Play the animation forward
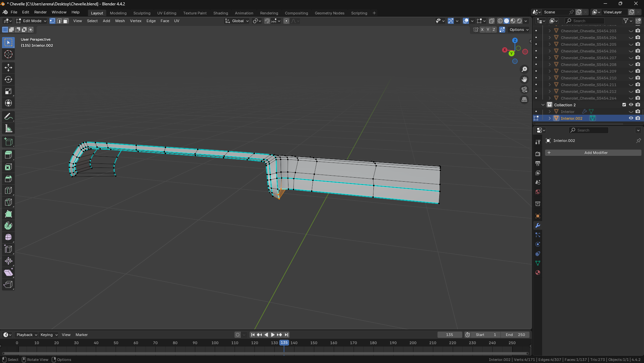This screenshot has height=363, width=644. coord(273,335)
